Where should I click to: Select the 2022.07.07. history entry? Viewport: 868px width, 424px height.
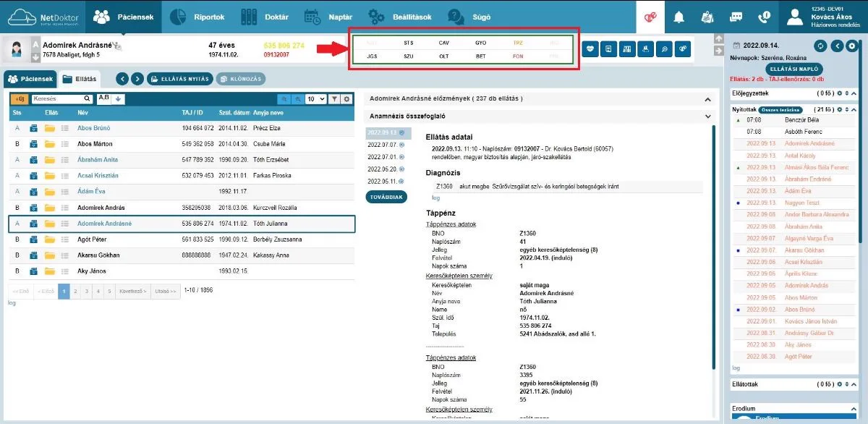382,145
